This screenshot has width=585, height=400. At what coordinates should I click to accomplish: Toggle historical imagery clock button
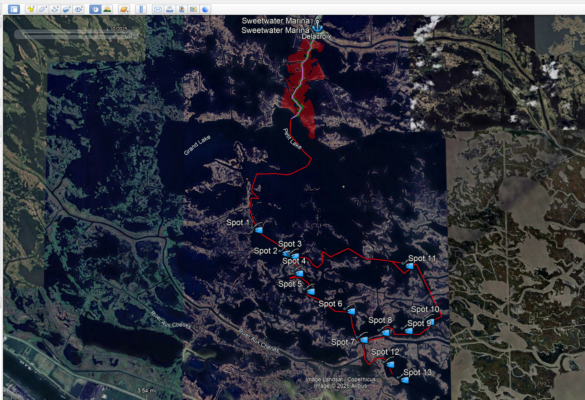tap(95, 9)
